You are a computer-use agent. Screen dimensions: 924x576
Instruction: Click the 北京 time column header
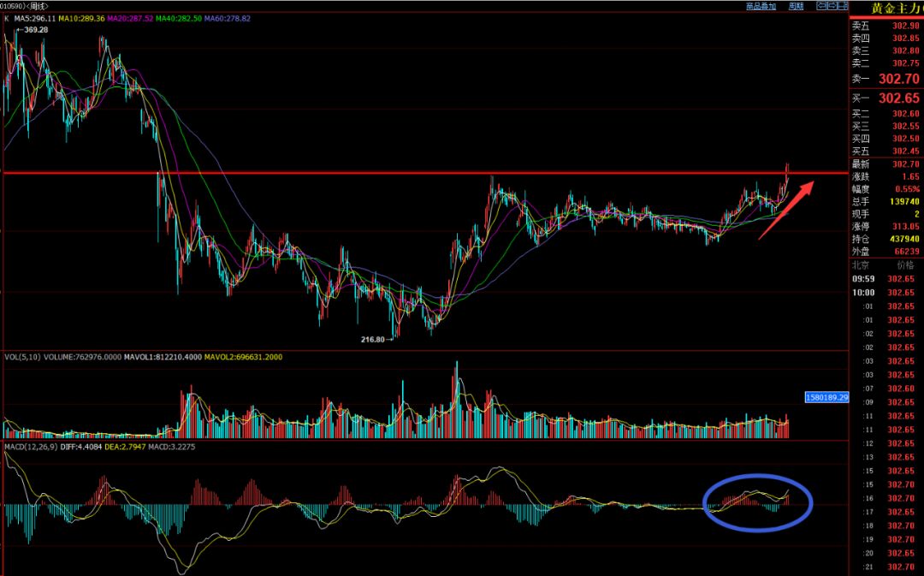click(862, 265)
